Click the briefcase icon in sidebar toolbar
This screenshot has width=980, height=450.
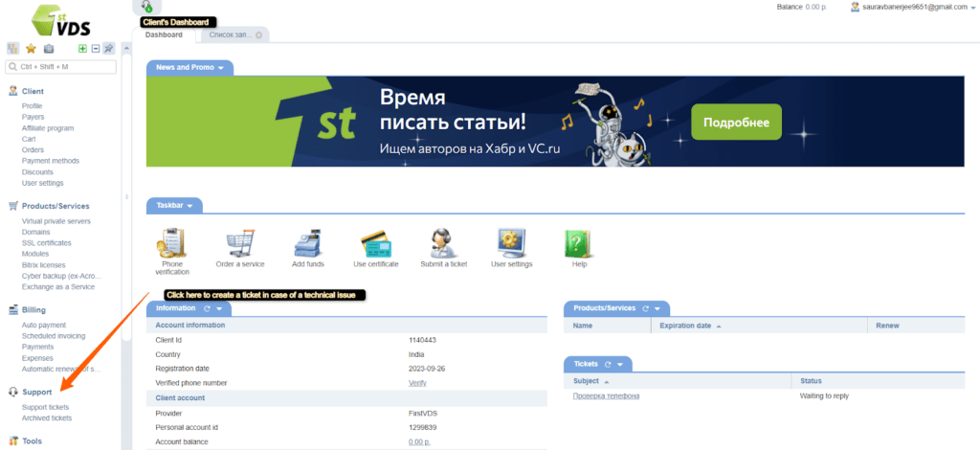coord(49,48)
